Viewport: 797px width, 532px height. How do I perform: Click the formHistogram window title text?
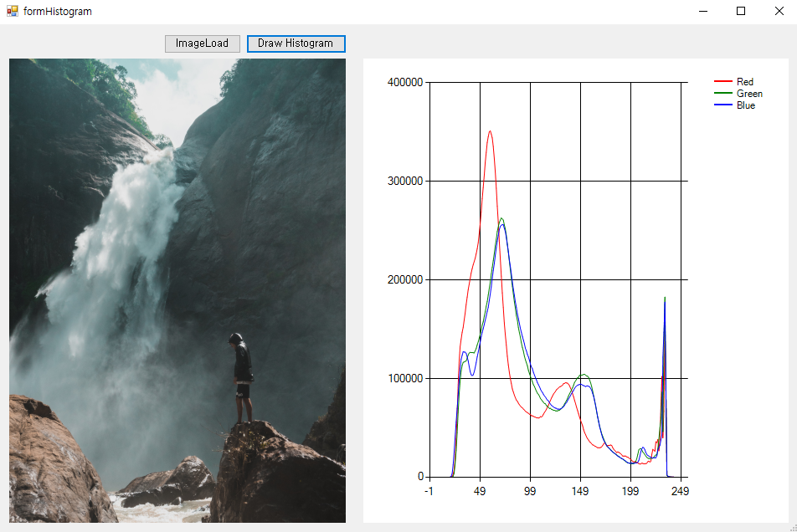coord(58,11)
